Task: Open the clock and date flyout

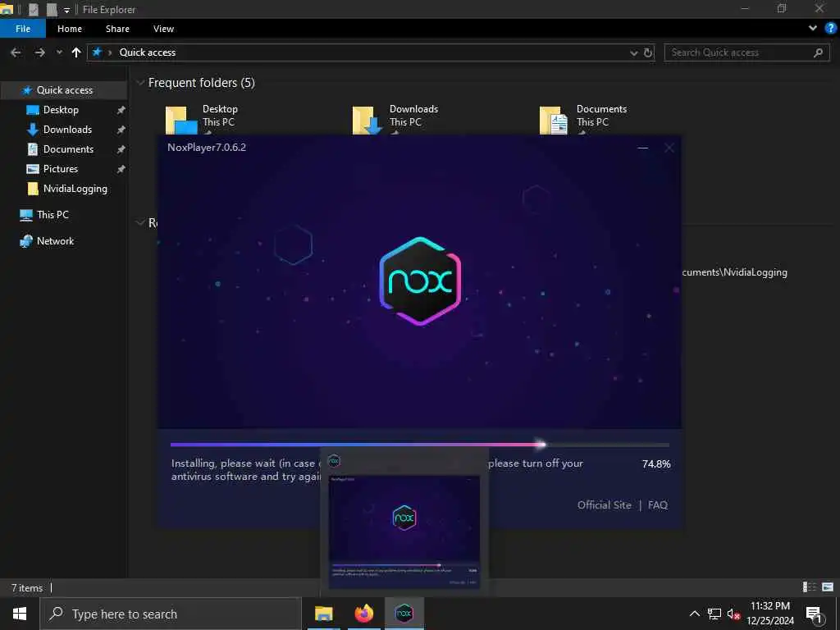Action: pos(770,614)
